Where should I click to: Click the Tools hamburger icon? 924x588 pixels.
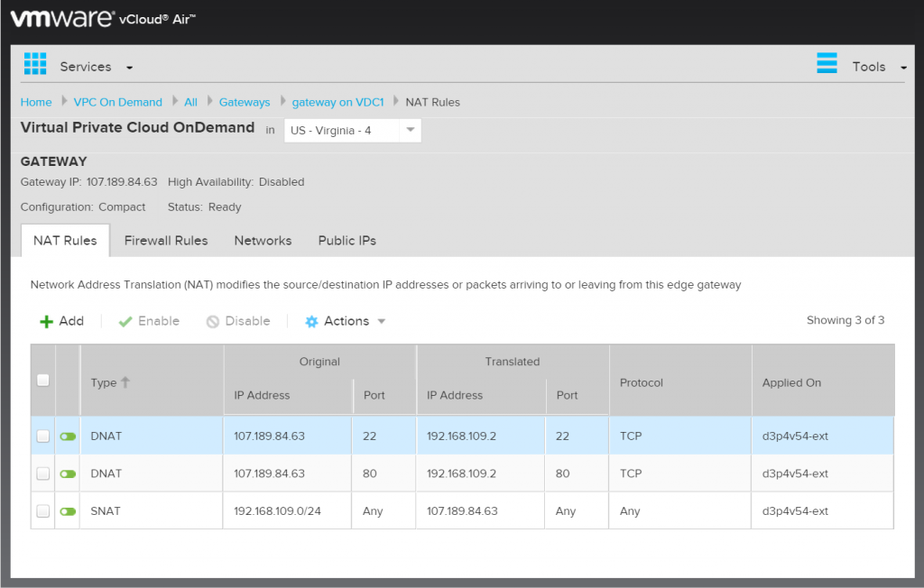(827, 63)
